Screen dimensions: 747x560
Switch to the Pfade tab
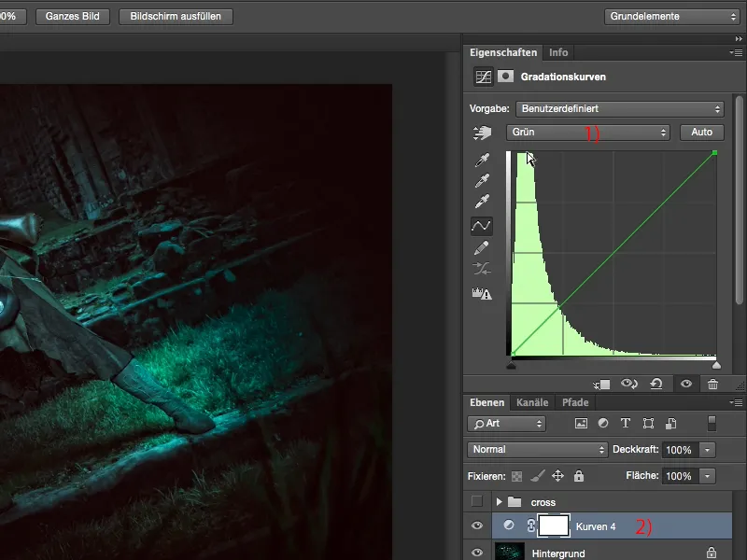(x=575, y=402)
